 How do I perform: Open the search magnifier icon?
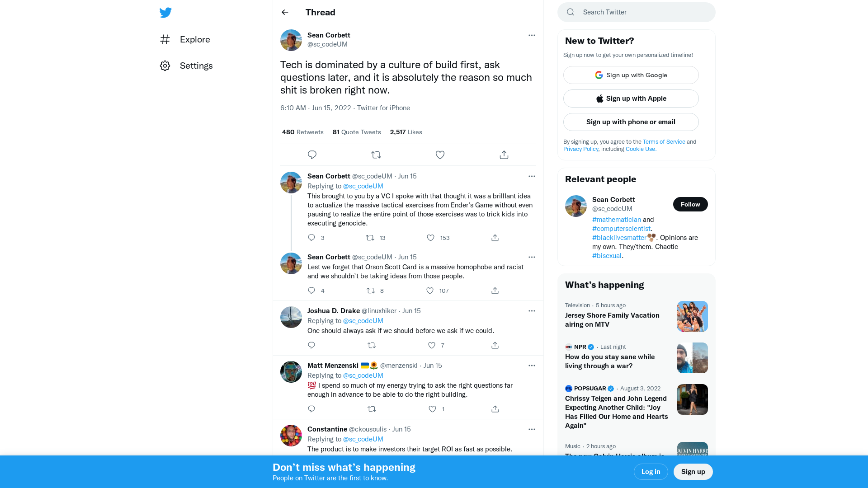570,12
